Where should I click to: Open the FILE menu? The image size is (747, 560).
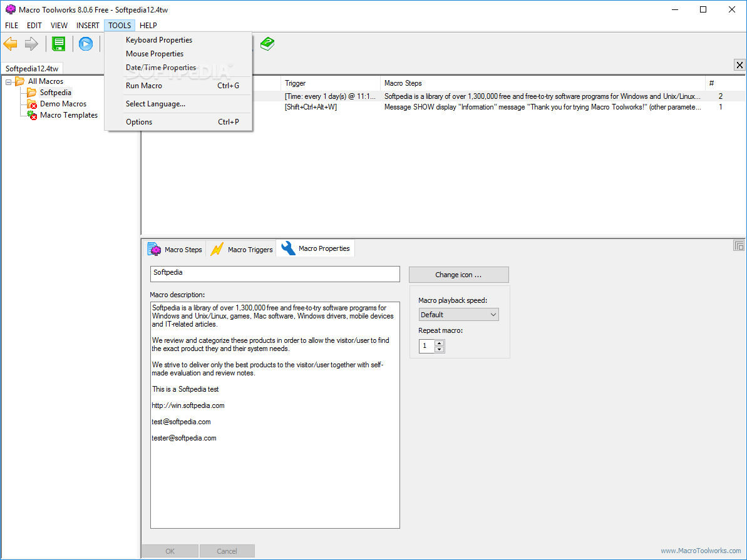click(11, 25)
